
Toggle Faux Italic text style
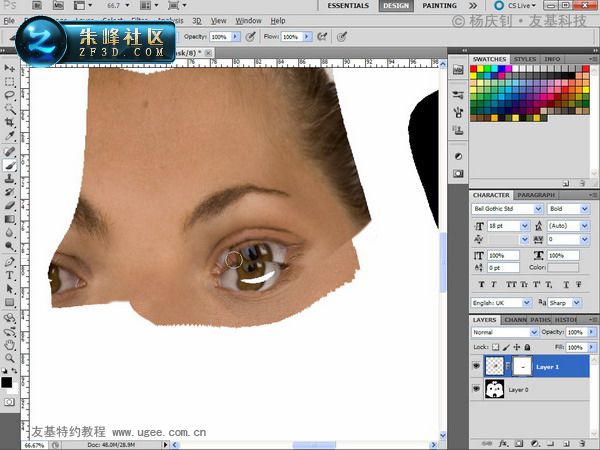(x=494, y=284)
